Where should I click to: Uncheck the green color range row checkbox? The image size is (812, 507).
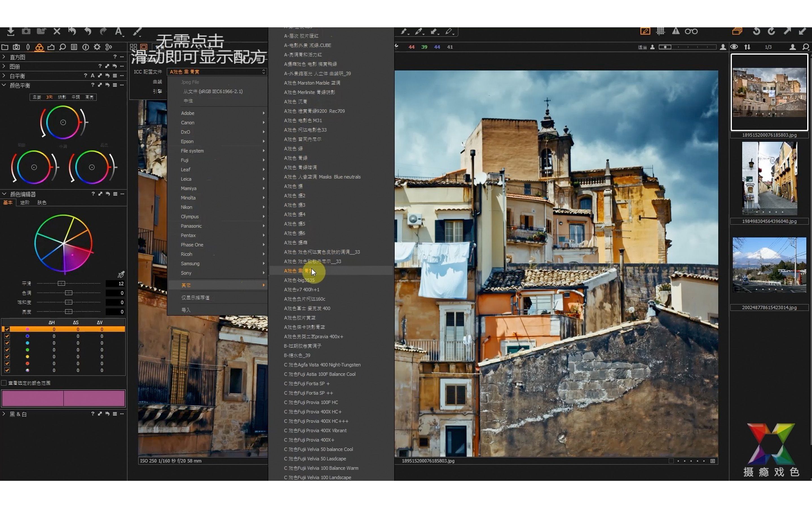pyautogui.click(x=7, y=350)
